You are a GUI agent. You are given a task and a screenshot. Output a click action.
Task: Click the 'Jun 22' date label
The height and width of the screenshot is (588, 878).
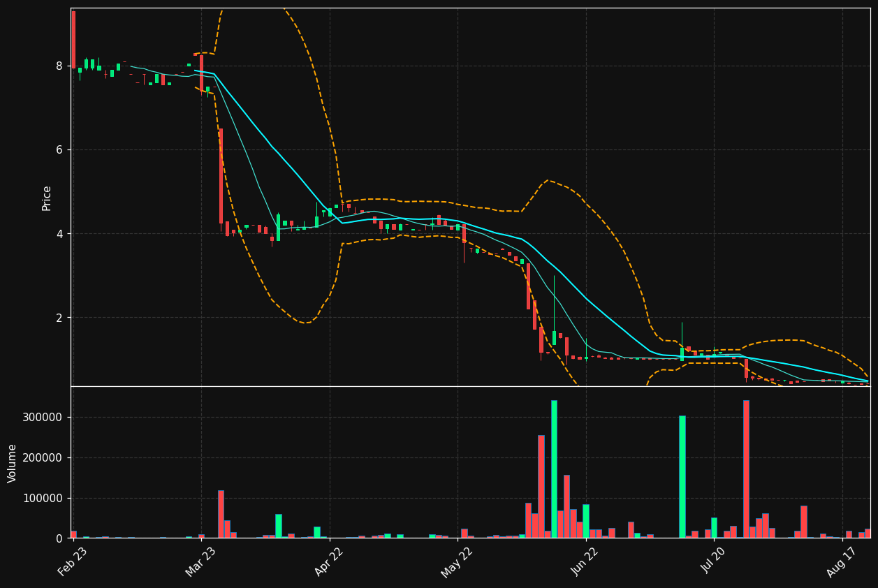585,562
